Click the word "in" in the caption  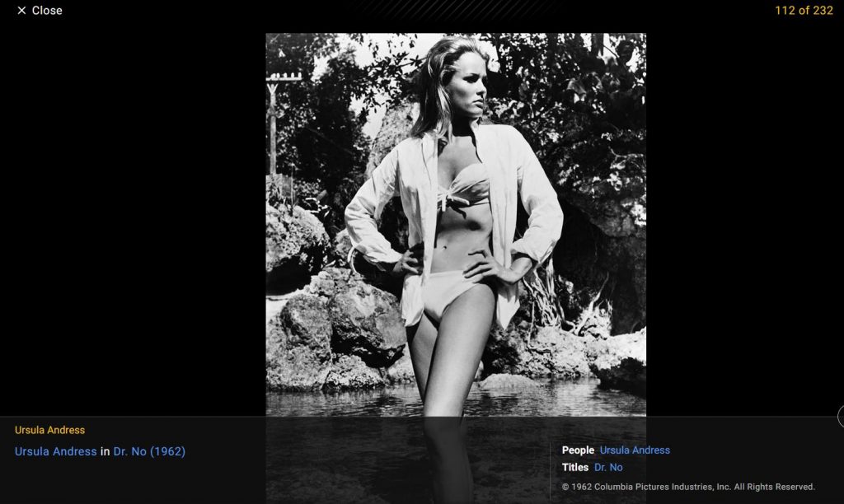105,451
